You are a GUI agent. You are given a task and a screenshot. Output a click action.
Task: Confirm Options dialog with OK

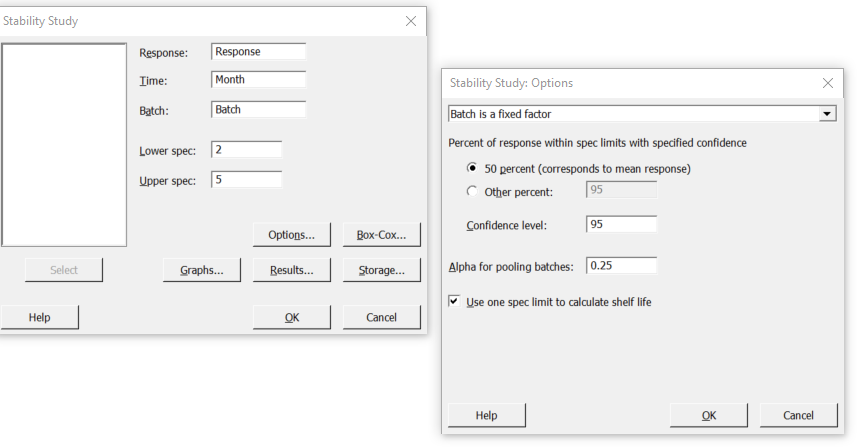point(709,415)
